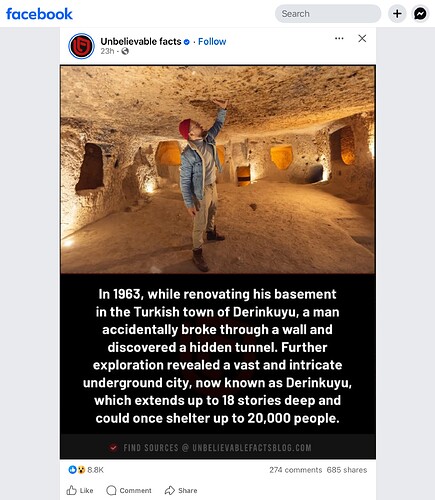Click the Facebook logo
Viewport: 435px width, 500px height.
click(39, 14)
